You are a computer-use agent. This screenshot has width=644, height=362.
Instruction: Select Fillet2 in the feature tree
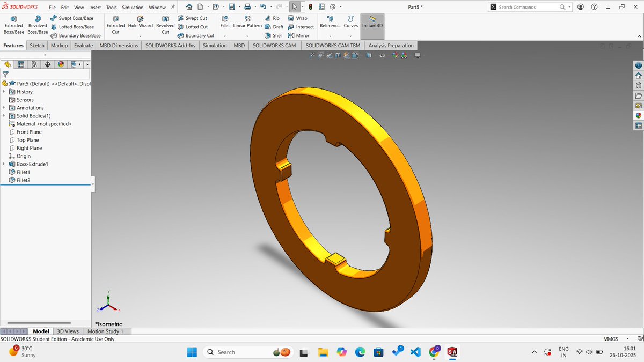point(20,180)
